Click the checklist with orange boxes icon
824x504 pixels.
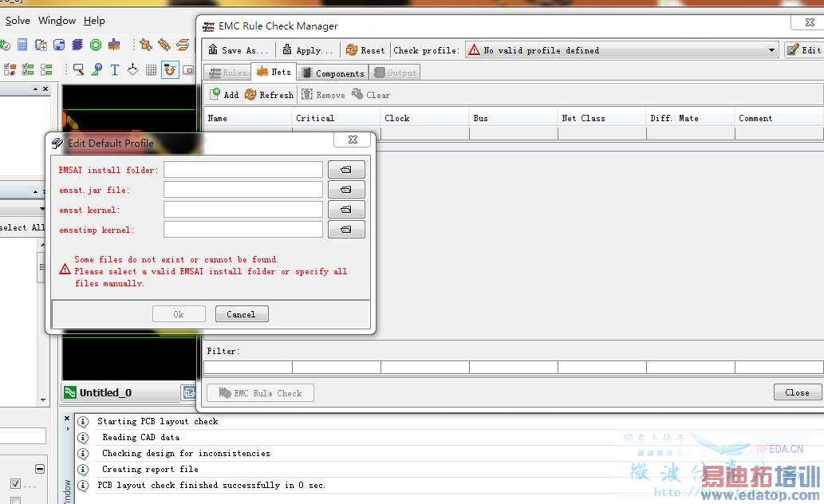pos(10,69)
